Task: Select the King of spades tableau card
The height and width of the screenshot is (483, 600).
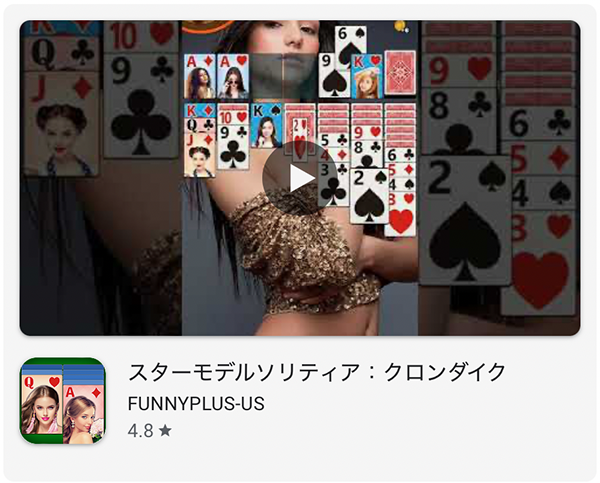Action: 266,126
